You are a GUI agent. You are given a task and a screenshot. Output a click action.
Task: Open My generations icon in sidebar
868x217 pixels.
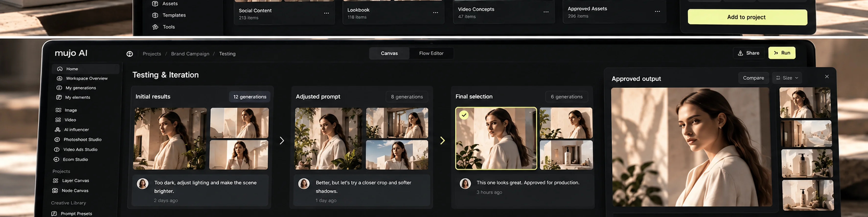click(59, 88)
